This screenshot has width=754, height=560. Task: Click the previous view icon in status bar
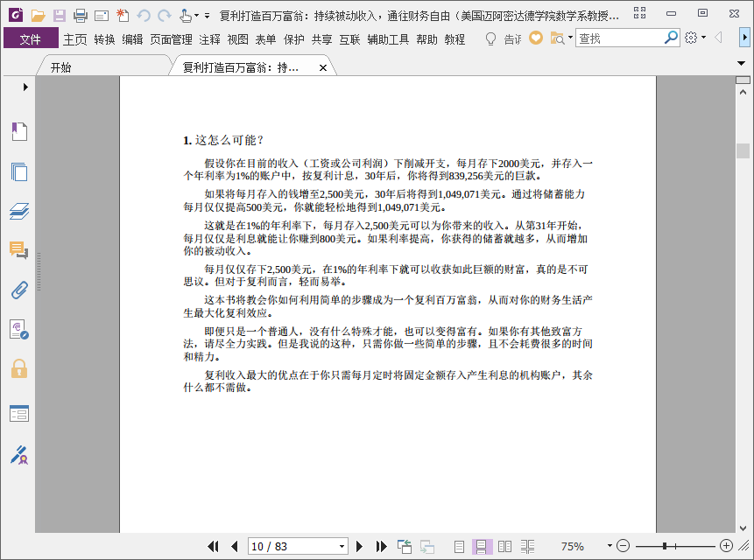click(405, 546)
